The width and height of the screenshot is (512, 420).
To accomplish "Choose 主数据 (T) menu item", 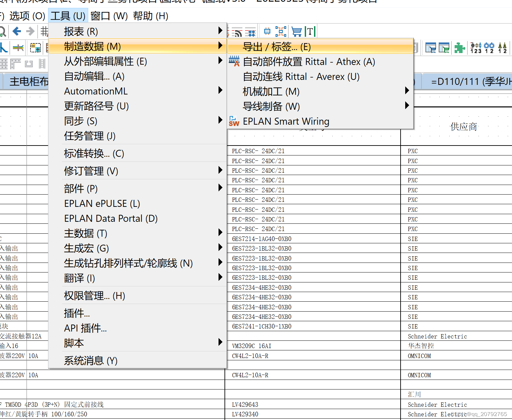I will point(138,233).
